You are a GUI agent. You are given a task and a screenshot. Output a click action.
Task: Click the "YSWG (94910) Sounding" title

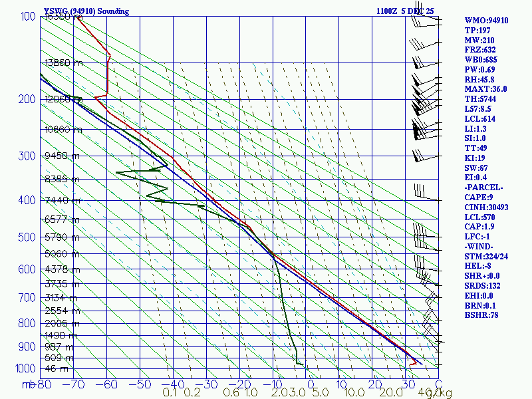pyautogui.click(x=86, y=11)
